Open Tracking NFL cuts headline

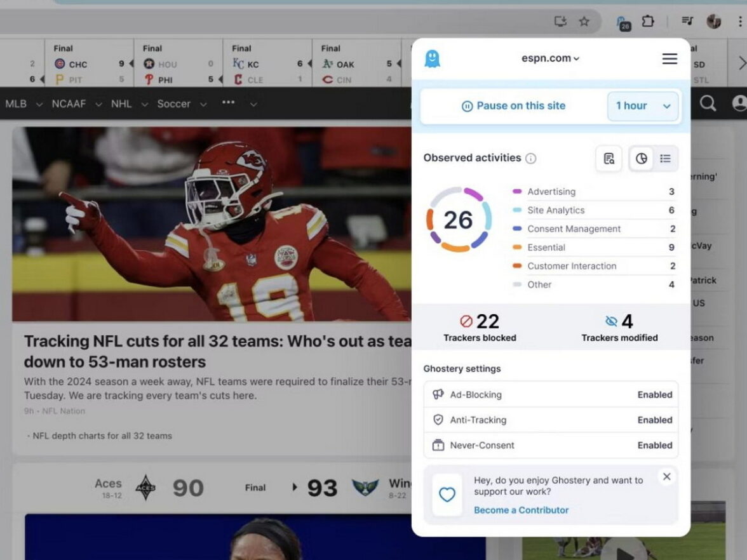pos(218,352)
